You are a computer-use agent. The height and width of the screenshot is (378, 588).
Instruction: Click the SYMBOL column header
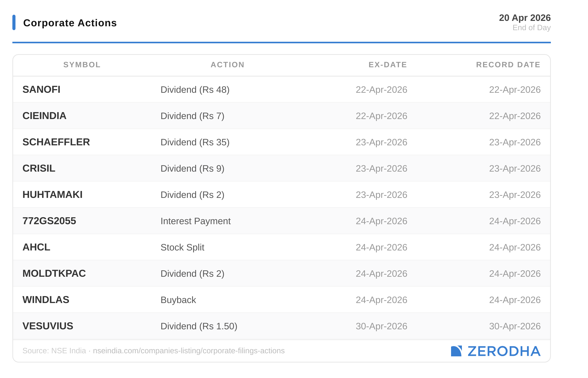pyautogui.click(x=82, y=65)
